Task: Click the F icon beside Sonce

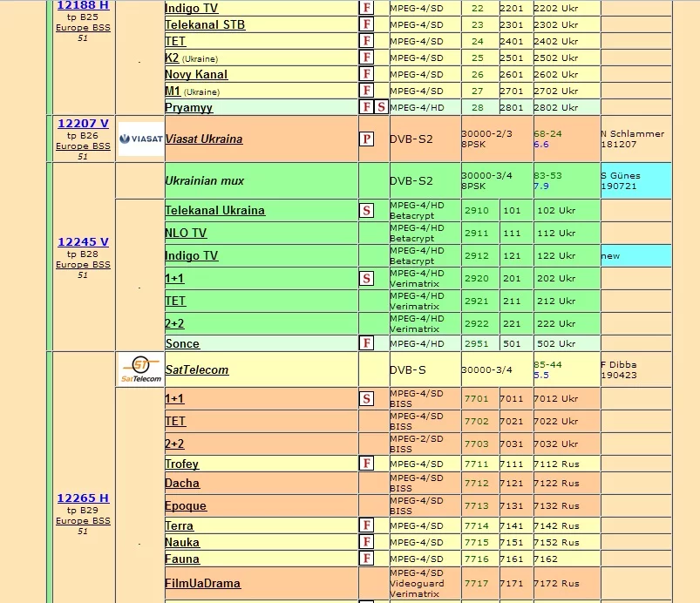Action: [366, 343]
